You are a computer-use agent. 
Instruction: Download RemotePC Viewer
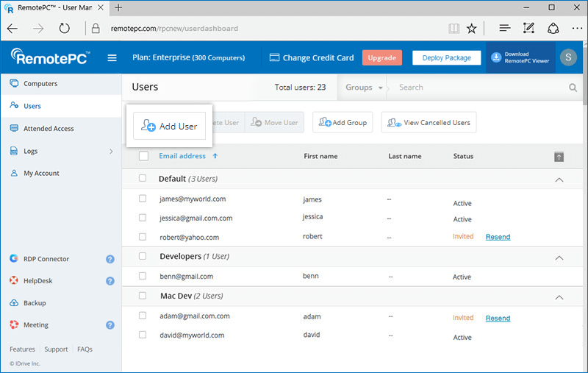click(x=520, y=57)
